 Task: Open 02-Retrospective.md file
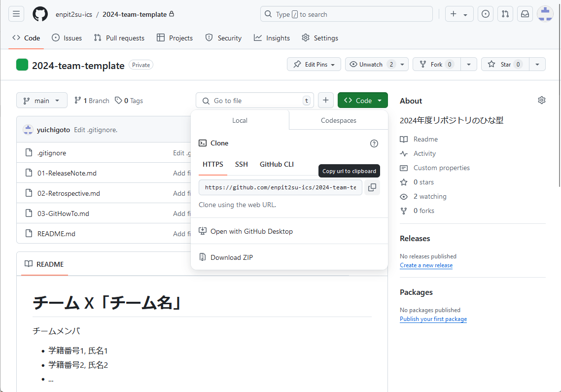69,193
